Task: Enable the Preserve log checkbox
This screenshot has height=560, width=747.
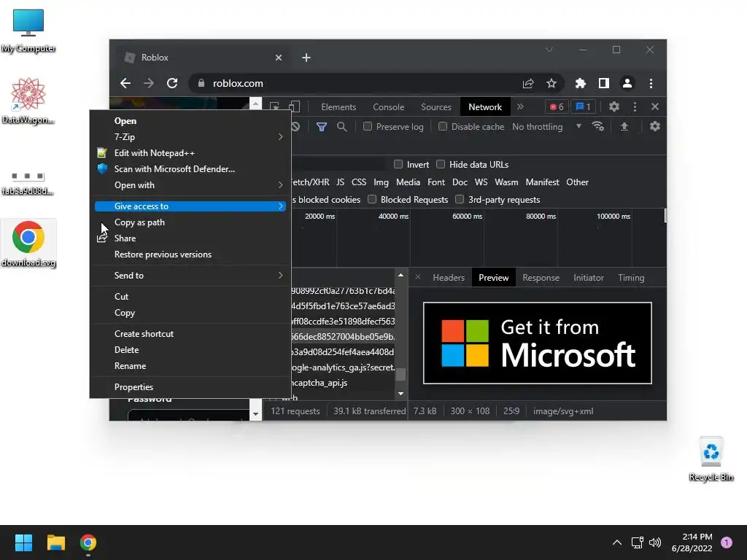Action: [368, 126]
